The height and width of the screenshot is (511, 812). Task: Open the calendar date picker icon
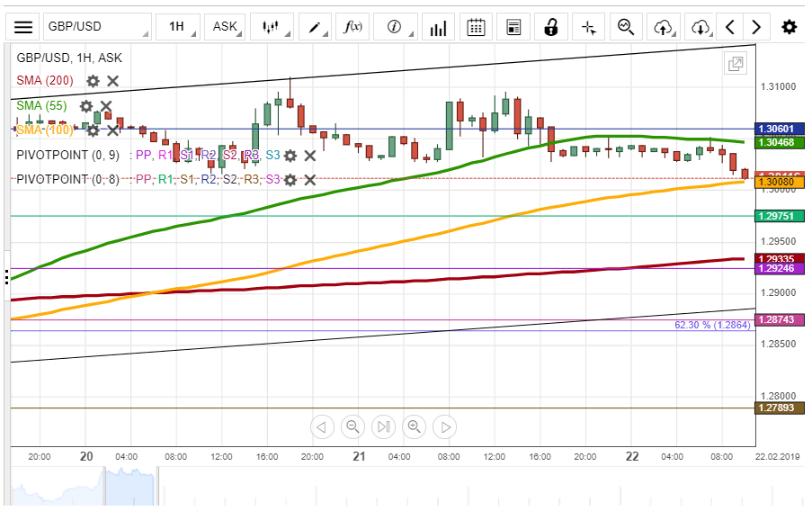[x=476, y=27]
